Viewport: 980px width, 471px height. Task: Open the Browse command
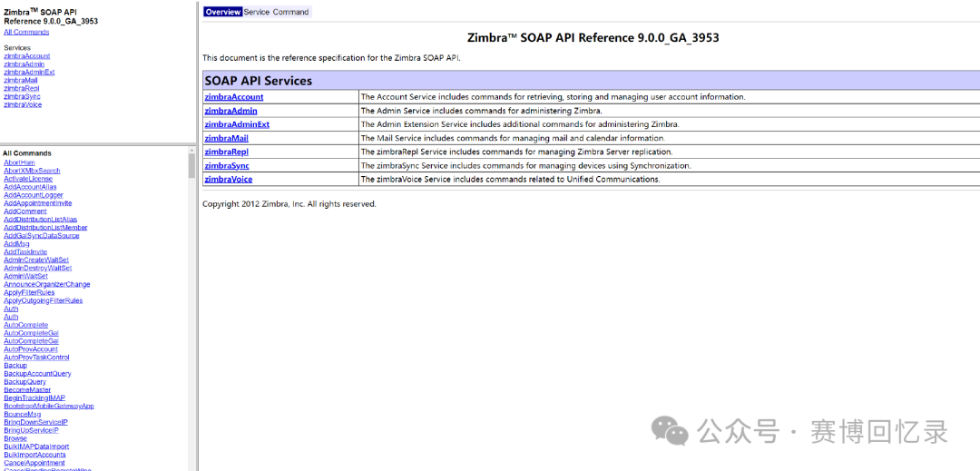[x=15, y=438]
